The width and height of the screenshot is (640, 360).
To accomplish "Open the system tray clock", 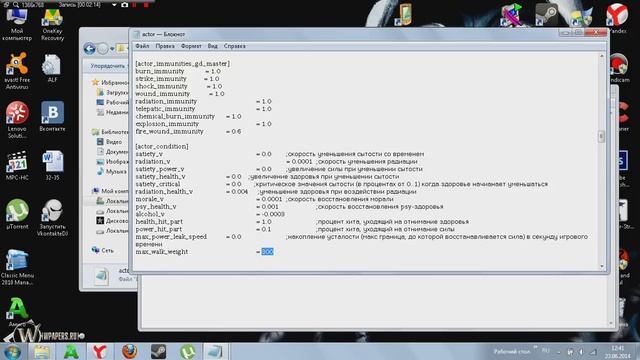I will click(x=618, y=352).
